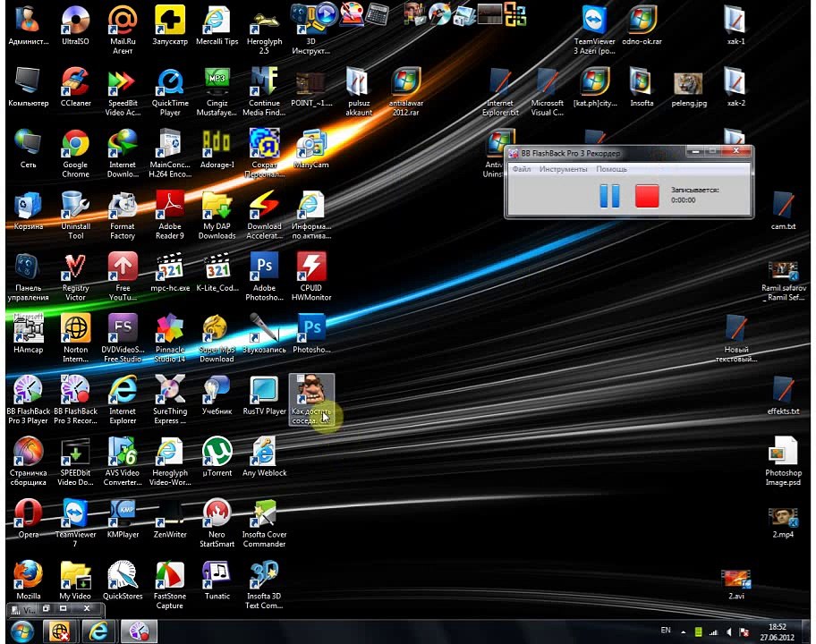Open the Файл menu in FlashBack Recorder

[x=522, y=169]
